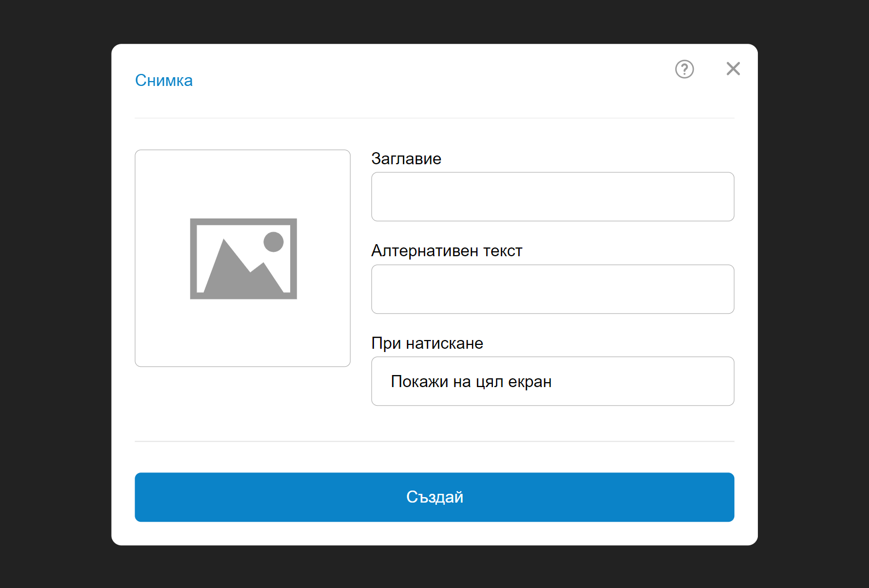869x588 pixels.
Task: Click the image placeholder mountain icon
Action: point(243,259)
